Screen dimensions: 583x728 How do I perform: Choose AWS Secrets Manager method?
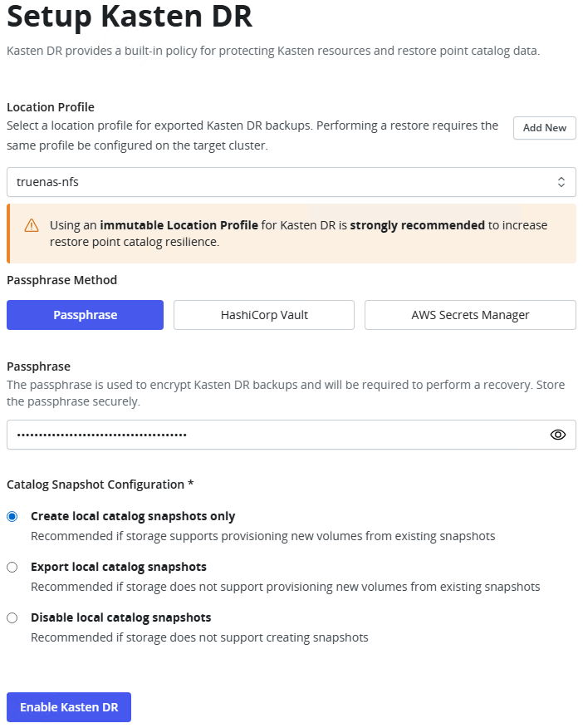470,315
